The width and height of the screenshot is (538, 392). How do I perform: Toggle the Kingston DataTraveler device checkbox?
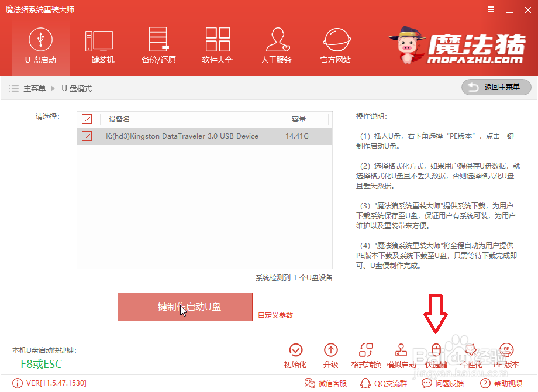(88, 136)
